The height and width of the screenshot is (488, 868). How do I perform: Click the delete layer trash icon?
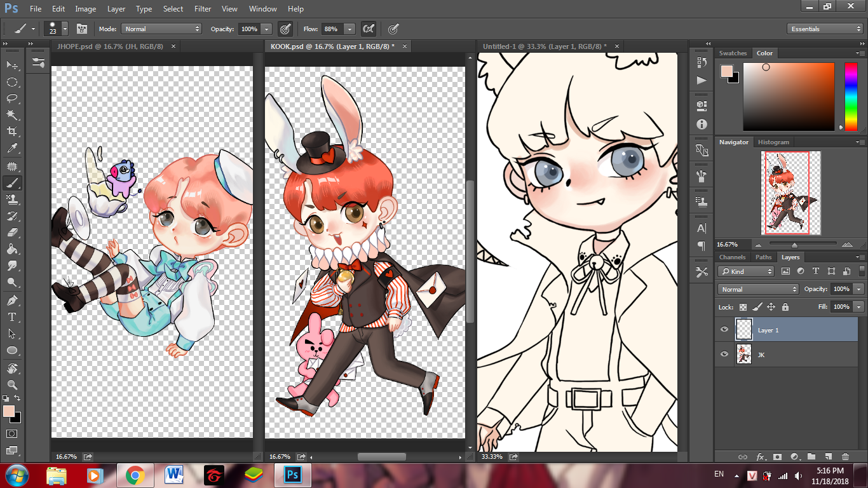tap(845, 456)
